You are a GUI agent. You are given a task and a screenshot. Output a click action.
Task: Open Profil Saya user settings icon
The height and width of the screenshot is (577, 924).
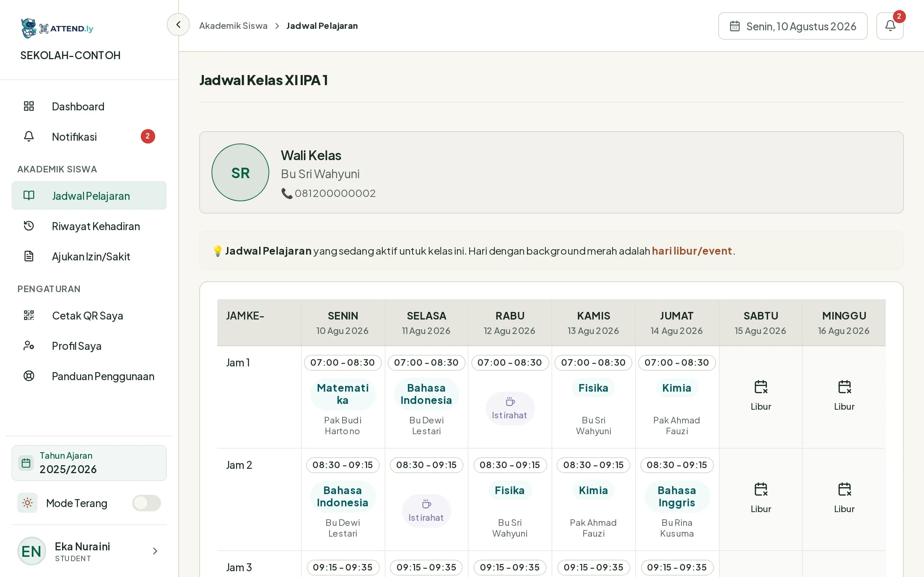(x=29, y=346)
